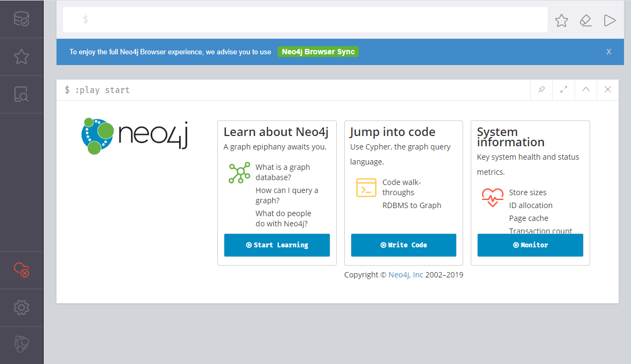Click the Neo4j Browser Sync badge
This screenshot has height=364, width=631.
(x=318, y=52)
